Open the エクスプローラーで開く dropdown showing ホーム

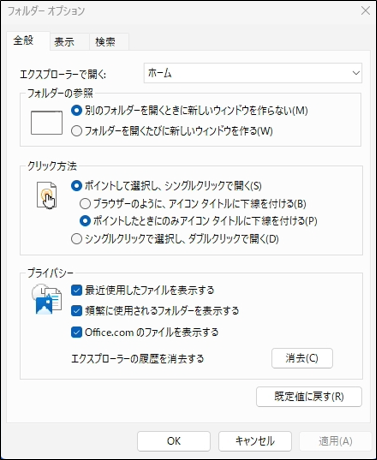[x=253, y=73]
